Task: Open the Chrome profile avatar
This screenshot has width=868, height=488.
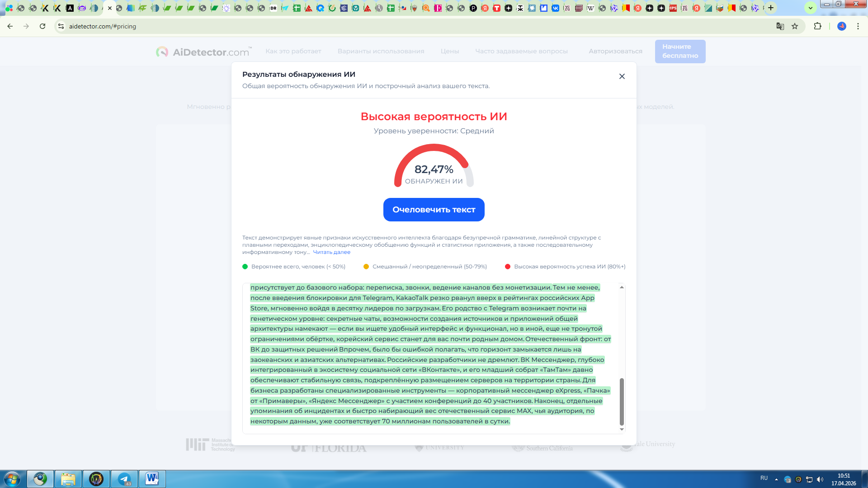Action: (x=842, y=26)
